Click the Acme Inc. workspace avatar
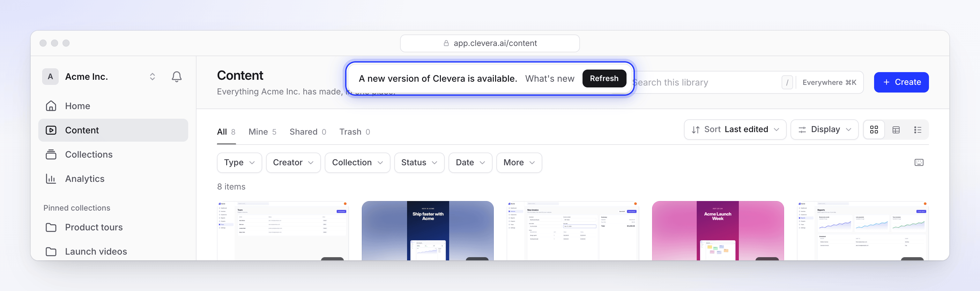This screenshot has width=980, height=291. pyautogui.click(x=50, y=77)
